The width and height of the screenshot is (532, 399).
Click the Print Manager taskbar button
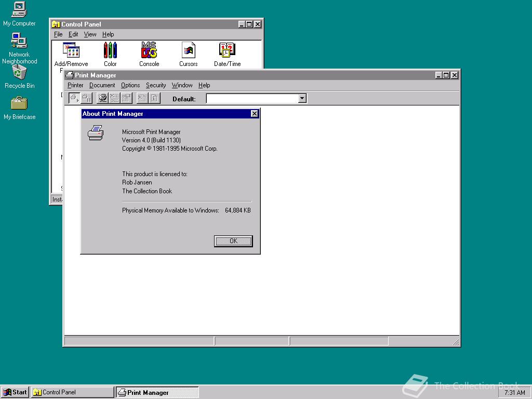click(157, 392)
